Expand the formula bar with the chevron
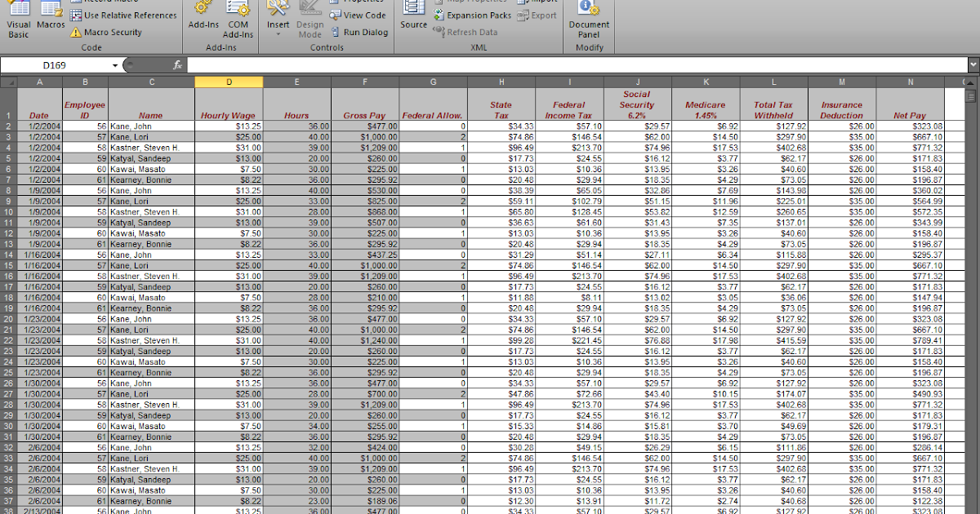Screen dimensions: 980x514 coord(972,64)
